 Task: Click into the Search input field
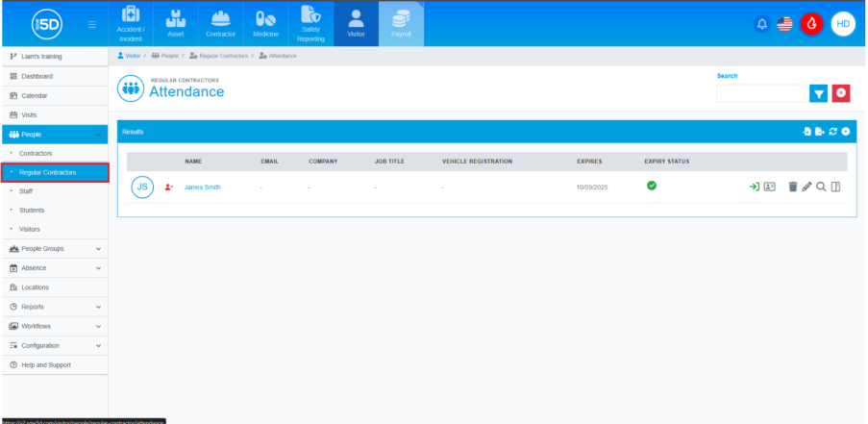(x=759, y=93)
